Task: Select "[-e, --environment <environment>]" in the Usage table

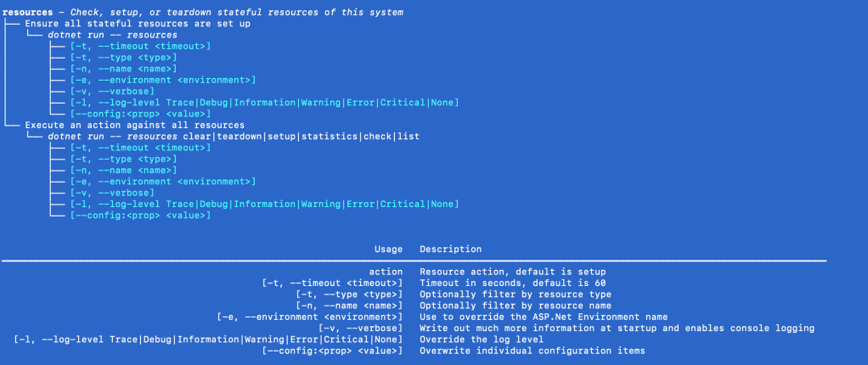Action: point(309,317)
